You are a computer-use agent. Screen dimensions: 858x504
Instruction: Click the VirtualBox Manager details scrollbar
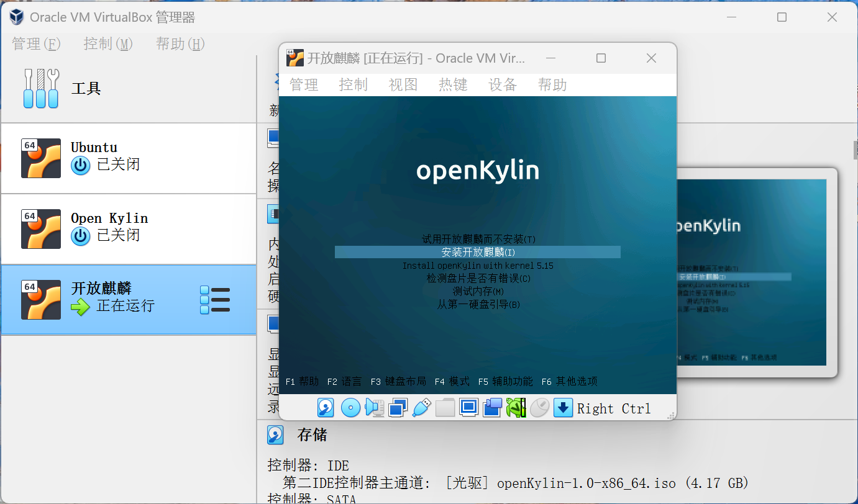[855, 151]
